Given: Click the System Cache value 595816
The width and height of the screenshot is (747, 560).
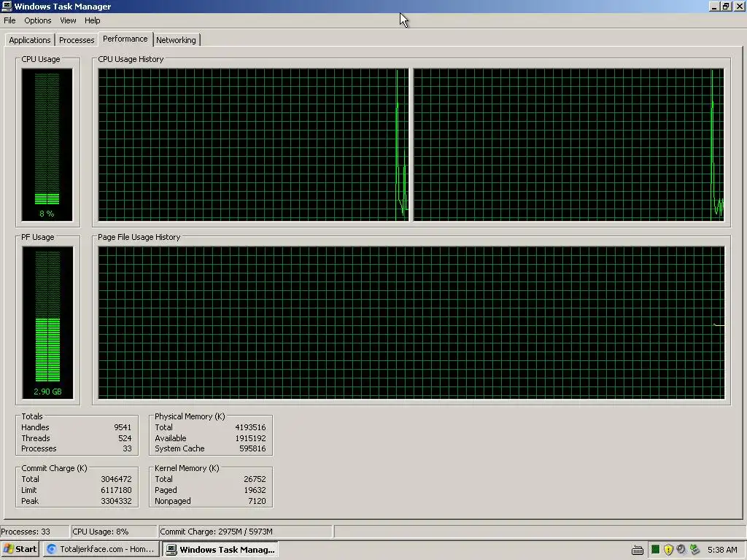Looking at the screenshot, I should pyautogui.click(x=252, y=448).
